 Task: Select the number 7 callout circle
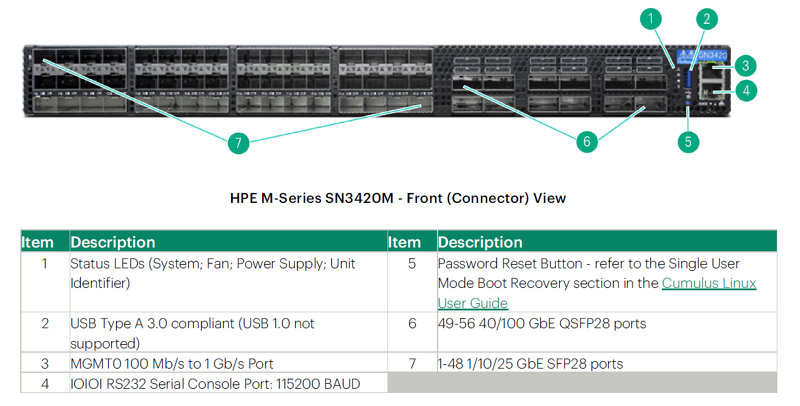tap(238, 142)
